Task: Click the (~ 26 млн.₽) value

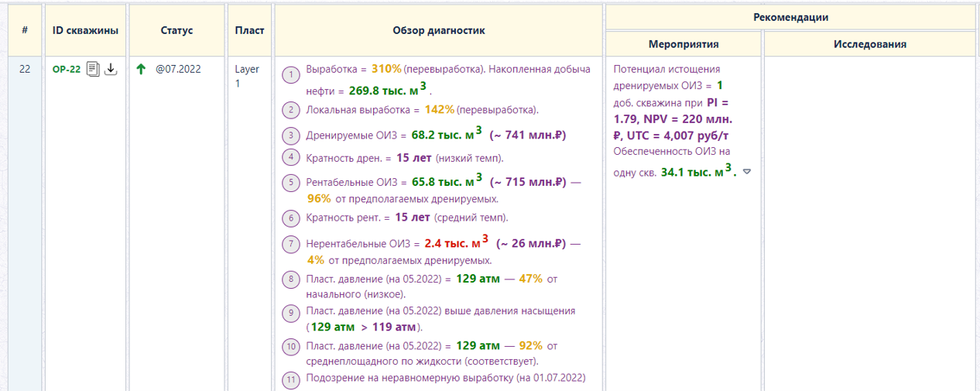Action: click(531, 244)
